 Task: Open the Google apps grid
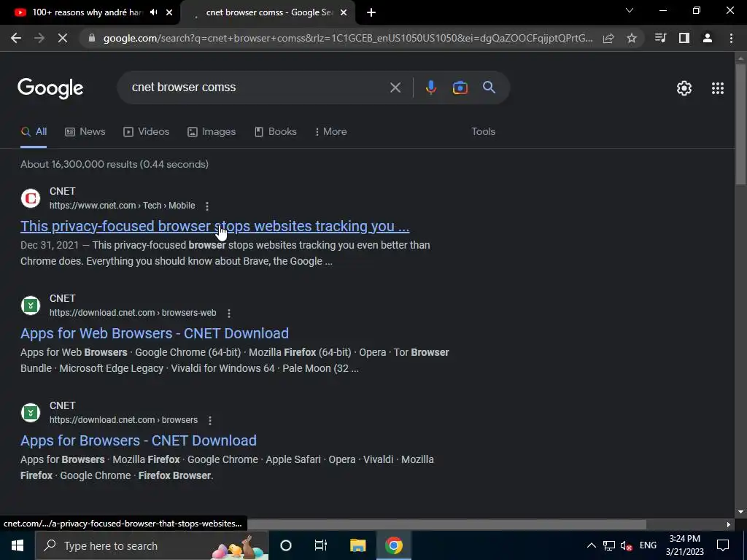coord(718,88)
